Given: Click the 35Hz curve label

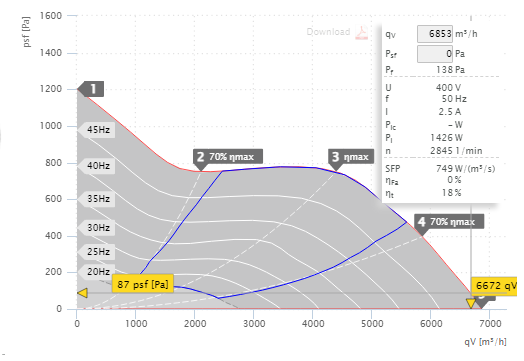Looking at the screenshot, I should click(97, 199).
